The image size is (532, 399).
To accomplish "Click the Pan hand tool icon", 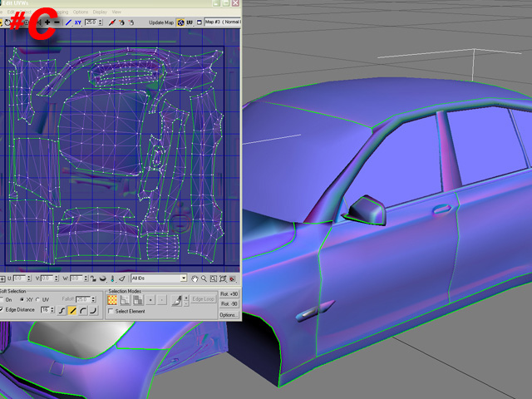I will 194,278.
